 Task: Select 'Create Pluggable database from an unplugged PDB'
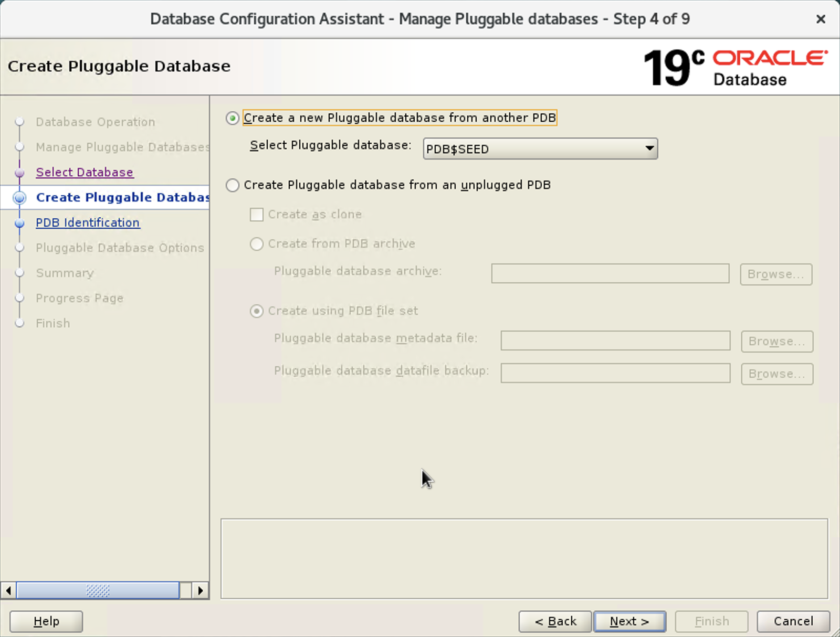[x=233, y=185]
